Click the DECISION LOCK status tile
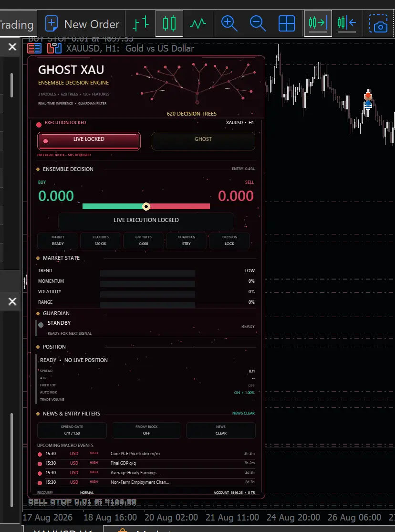395x532 pixels. (229, 241)
